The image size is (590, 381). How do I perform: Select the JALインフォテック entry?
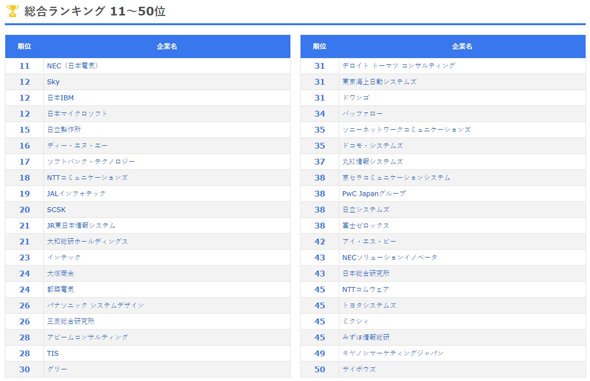76,193
